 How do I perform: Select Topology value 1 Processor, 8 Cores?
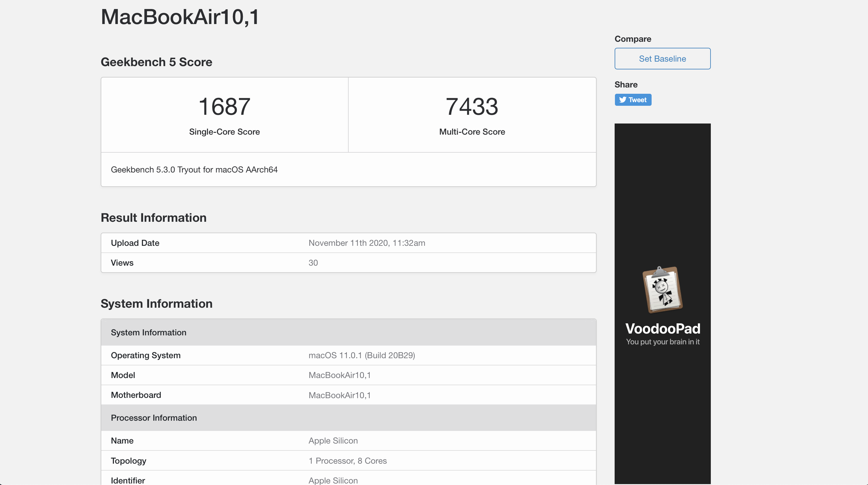(347, 461)
